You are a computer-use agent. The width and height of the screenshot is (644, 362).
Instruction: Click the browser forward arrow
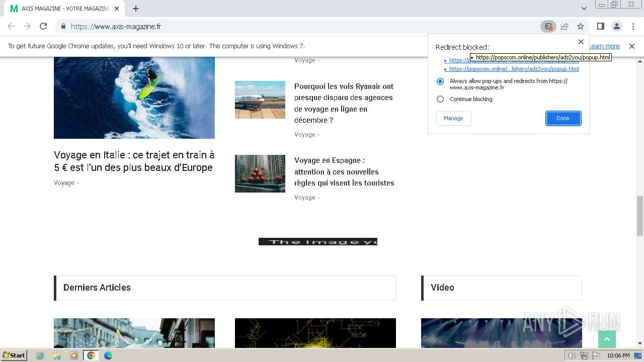click(27, 26)
